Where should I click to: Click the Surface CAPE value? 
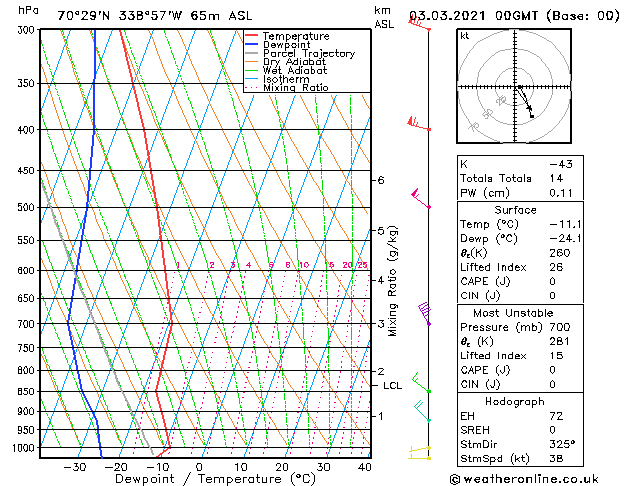(552, 281)
